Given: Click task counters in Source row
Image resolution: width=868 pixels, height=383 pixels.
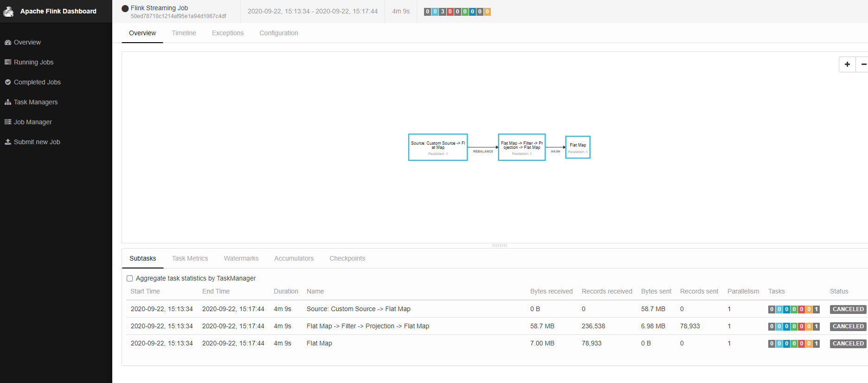Looking at the screenshot, I should coord(794,309).
